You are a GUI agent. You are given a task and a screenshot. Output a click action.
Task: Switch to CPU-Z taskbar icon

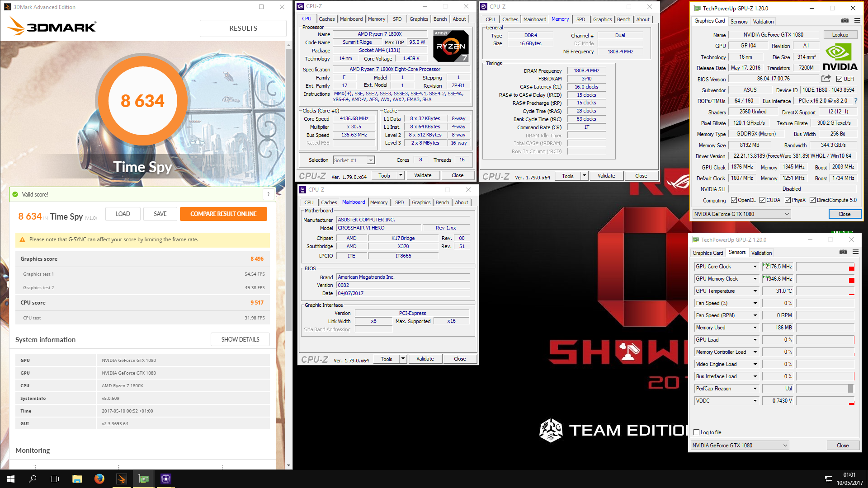[166, 479]
